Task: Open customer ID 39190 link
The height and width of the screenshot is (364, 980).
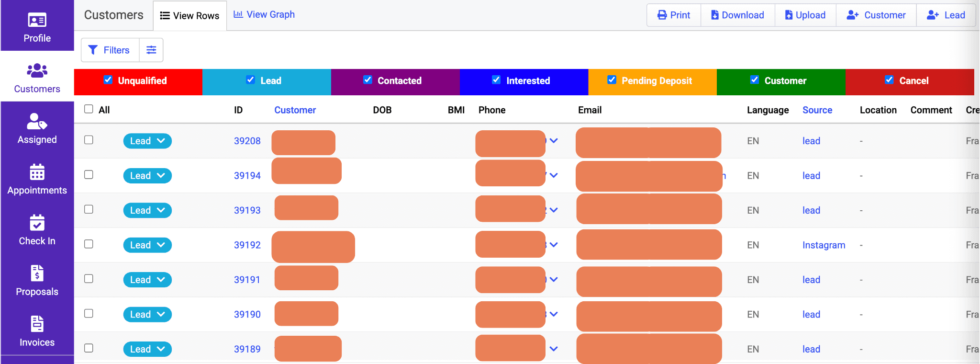Action: click(247, 315)
